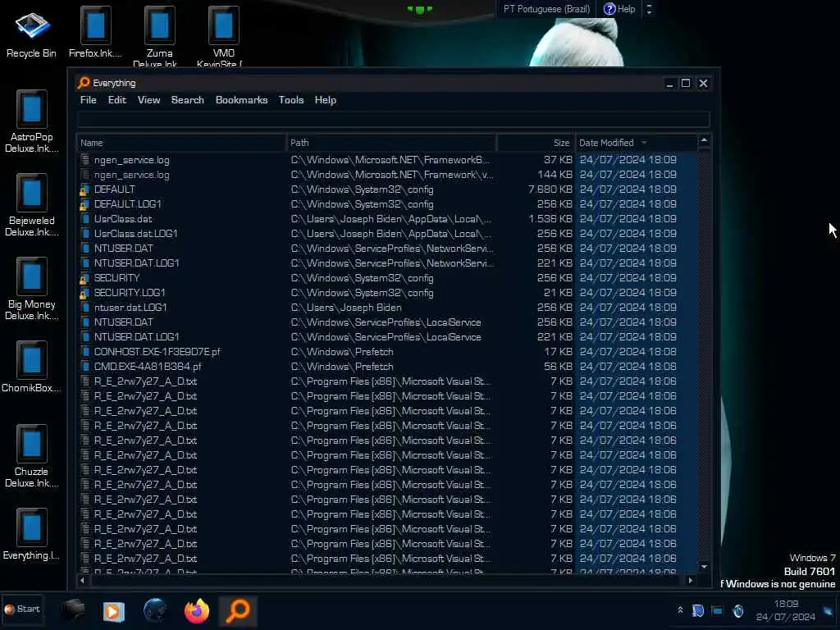Screen dimensions: 840x630
Task: Show hidden system tray icons
Action: (680, 610)
